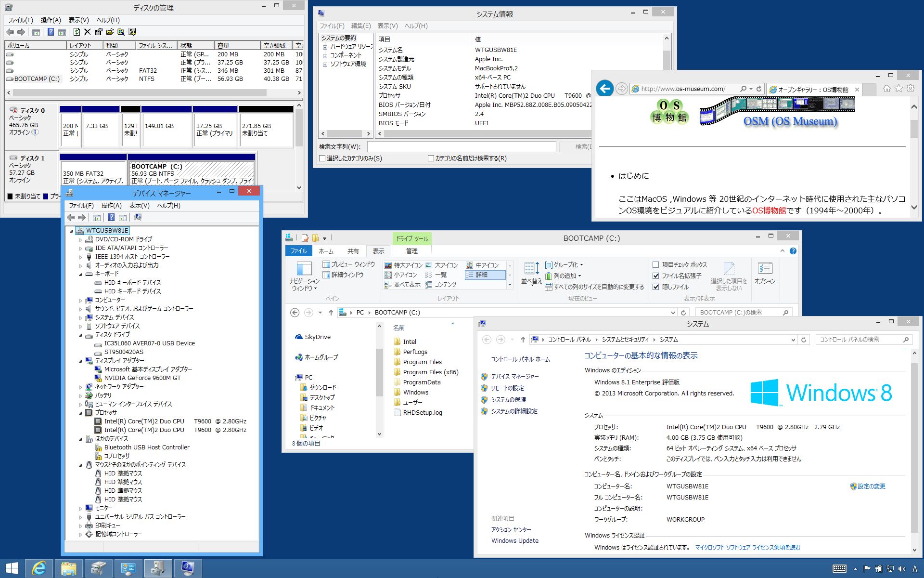
Task: Open the IE tools gear icon
Action: [x=911, y=89]
